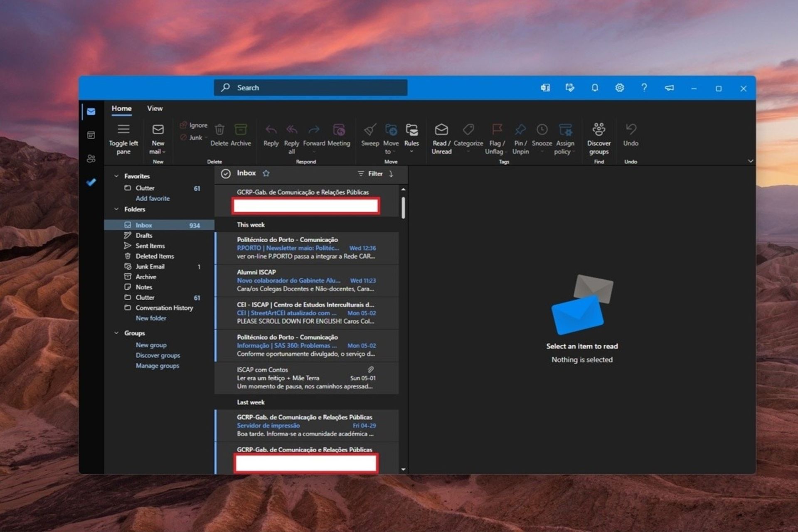Screen dimensions: 798x532
Task: Open the People view from the sidebar
Action: coord(91,158)
